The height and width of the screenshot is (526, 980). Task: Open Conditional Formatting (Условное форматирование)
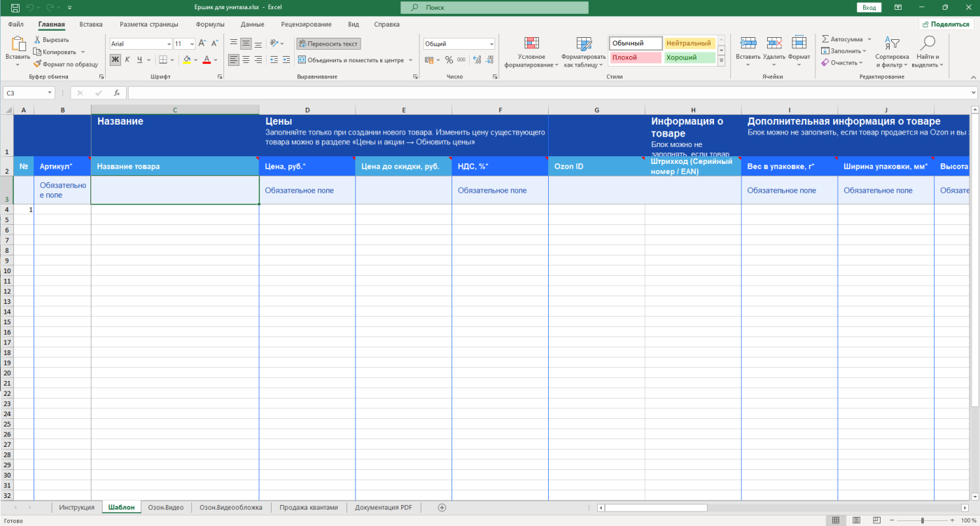(531, 52)
